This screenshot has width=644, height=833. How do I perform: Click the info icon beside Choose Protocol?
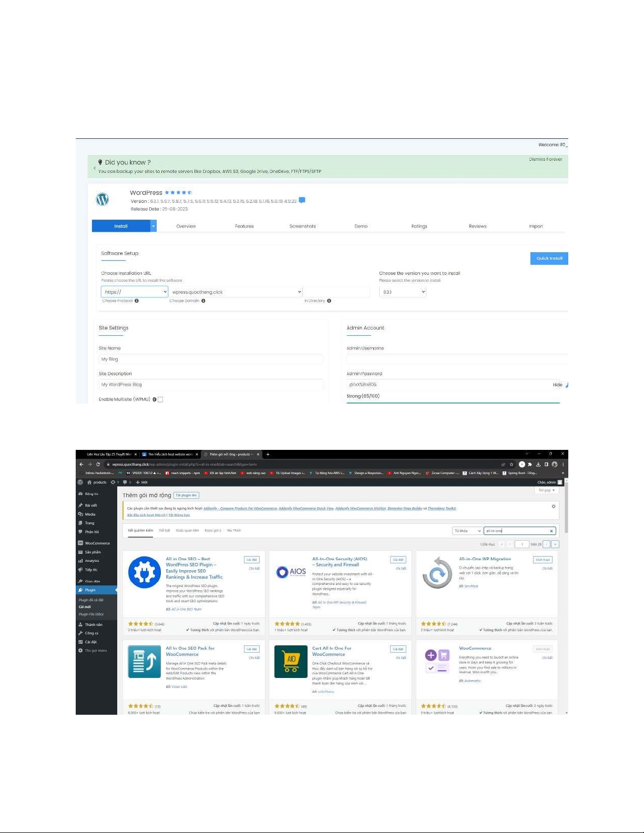pos(137,301)
